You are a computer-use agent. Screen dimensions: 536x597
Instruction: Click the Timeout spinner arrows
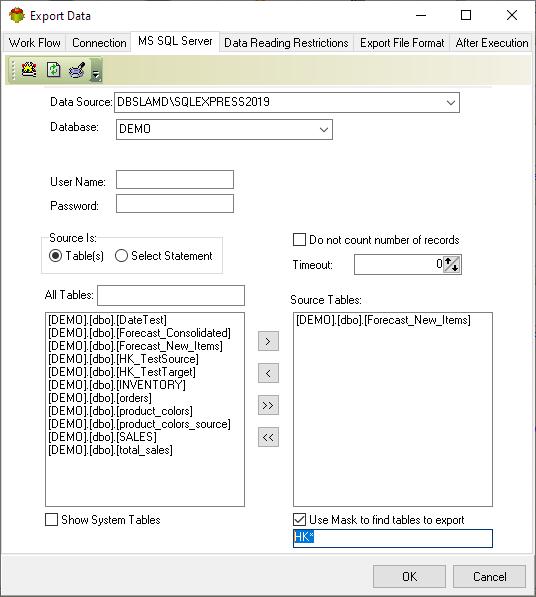coord(452,264)
